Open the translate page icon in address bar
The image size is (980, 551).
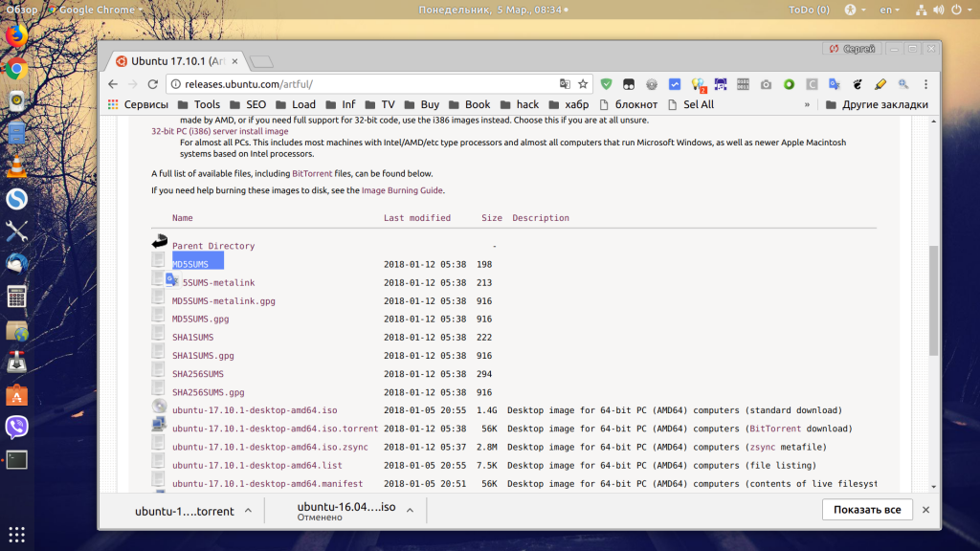pos(565,84)
